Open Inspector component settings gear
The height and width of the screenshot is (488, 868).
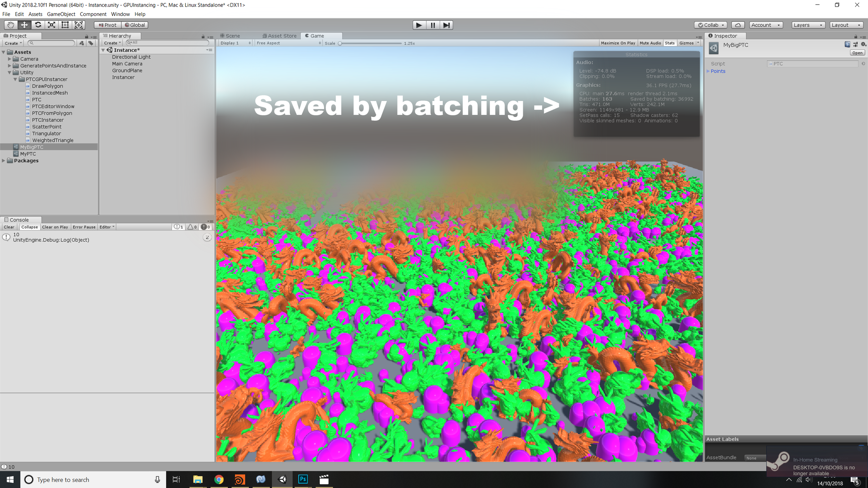coord(863,44)
